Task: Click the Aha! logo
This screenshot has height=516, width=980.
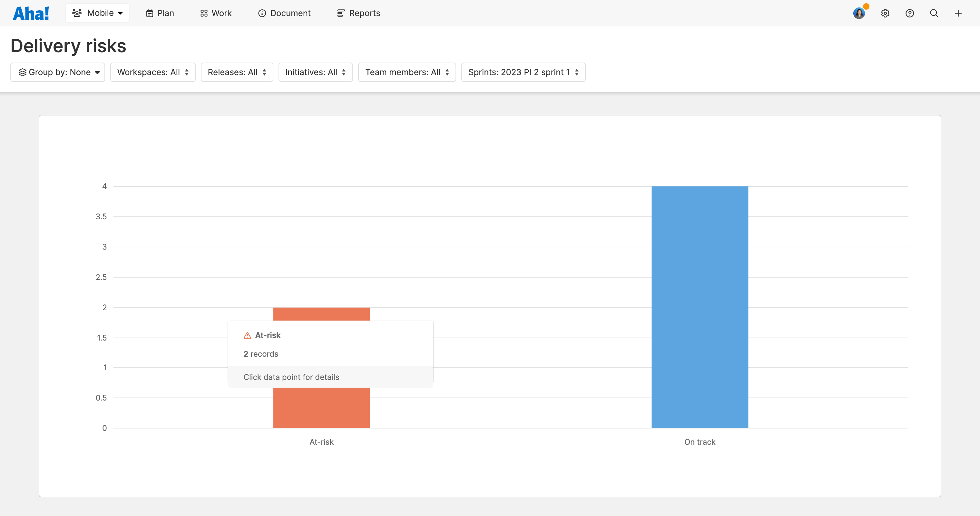Action: coord(31,13)
